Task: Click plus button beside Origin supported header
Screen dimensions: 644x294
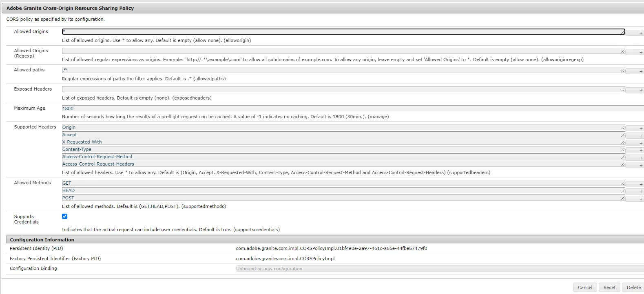Action: tap(635, 128)
